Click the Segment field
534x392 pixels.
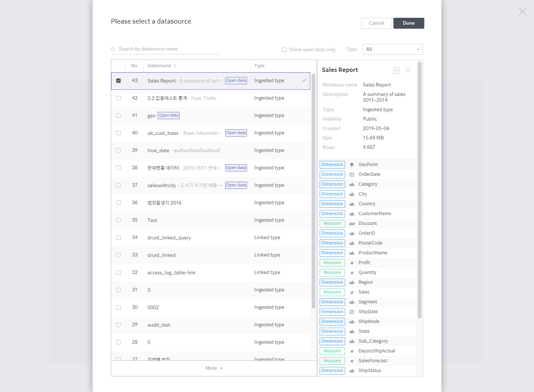[367, 302]
